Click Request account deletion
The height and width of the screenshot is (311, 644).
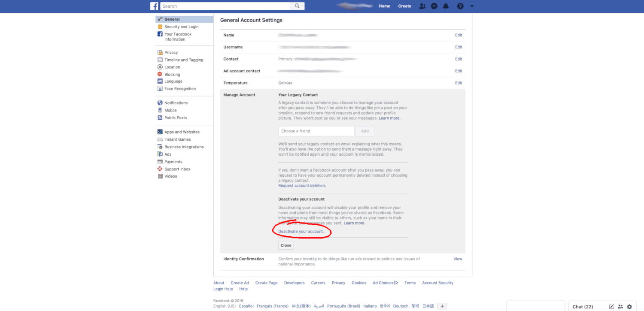(302, 185)
